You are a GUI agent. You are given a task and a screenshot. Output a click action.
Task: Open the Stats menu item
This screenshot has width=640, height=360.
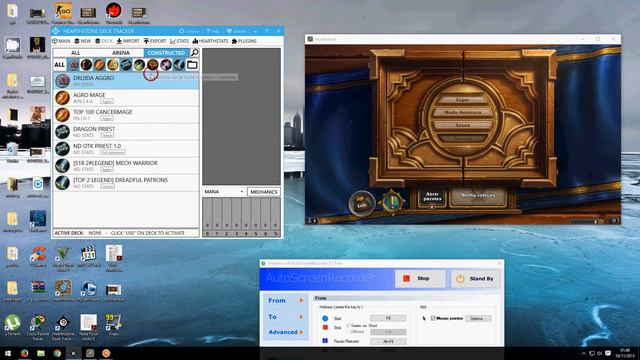180,41
